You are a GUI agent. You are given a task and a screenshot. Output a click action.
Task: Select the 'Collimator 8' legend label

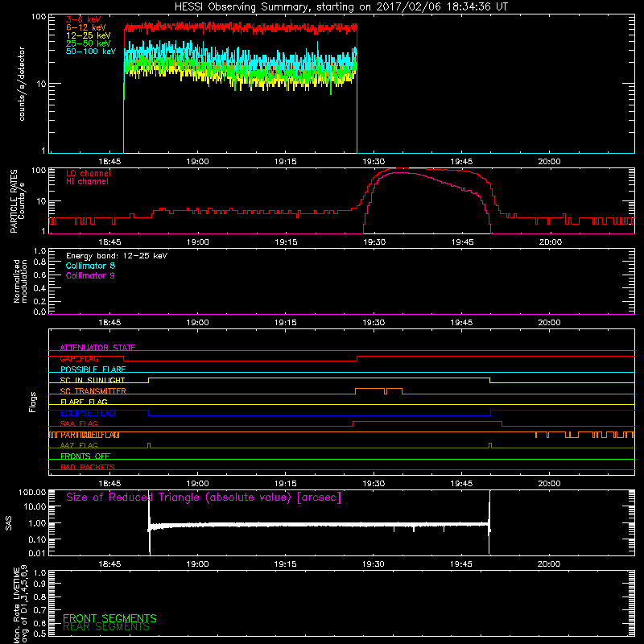90,266
